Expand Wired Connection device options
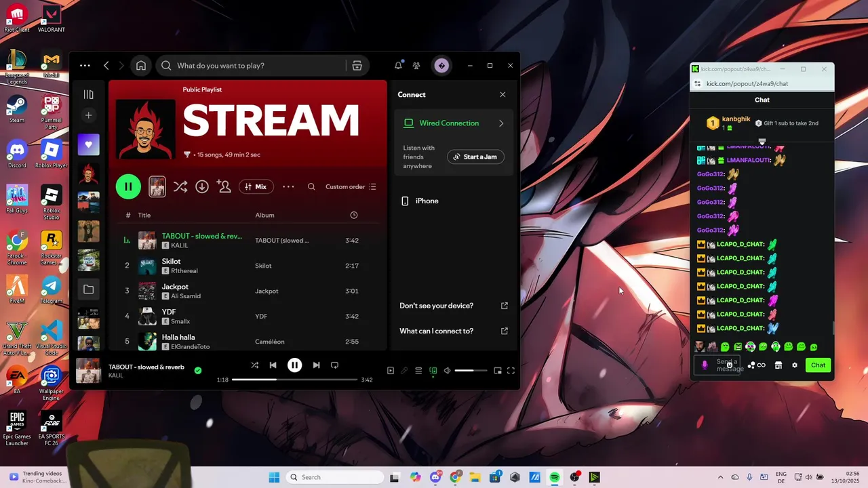 pos(501,123)
